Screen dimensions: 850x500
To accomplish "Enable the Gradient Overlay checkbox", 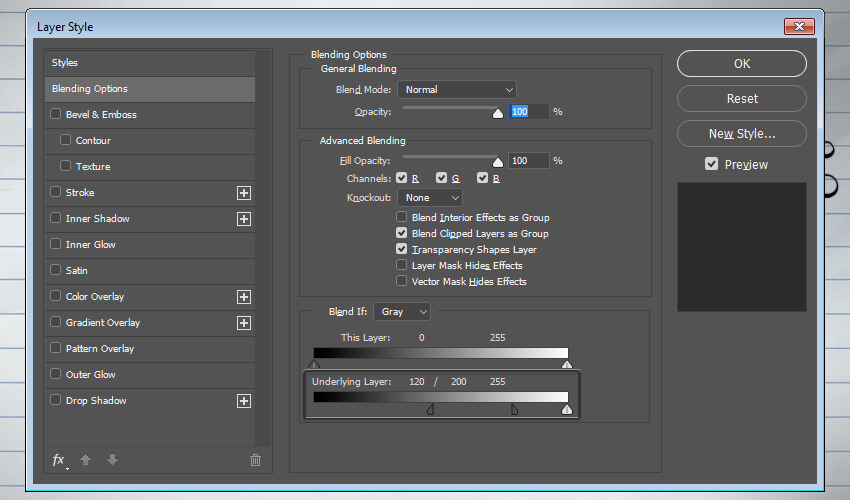I will tap(55, 322).
